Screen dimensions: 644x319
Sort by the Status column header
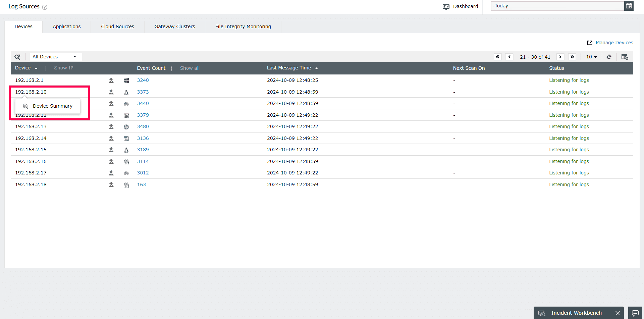556,68
